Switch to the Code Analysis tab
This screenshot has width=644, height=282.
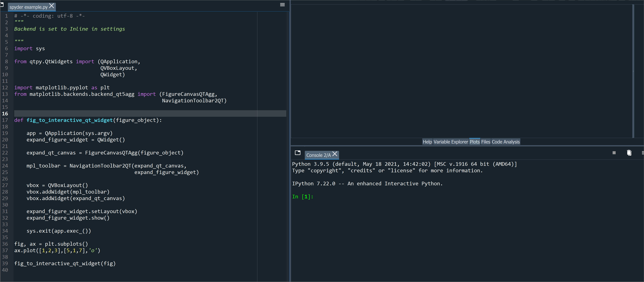tap(505, 142)
